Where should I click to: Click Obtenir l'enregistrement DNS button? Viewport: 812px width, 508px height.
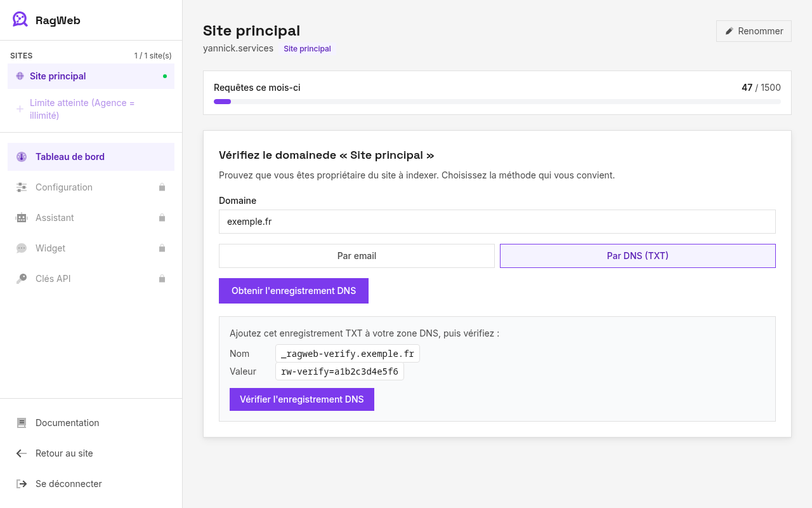point(294,291)
